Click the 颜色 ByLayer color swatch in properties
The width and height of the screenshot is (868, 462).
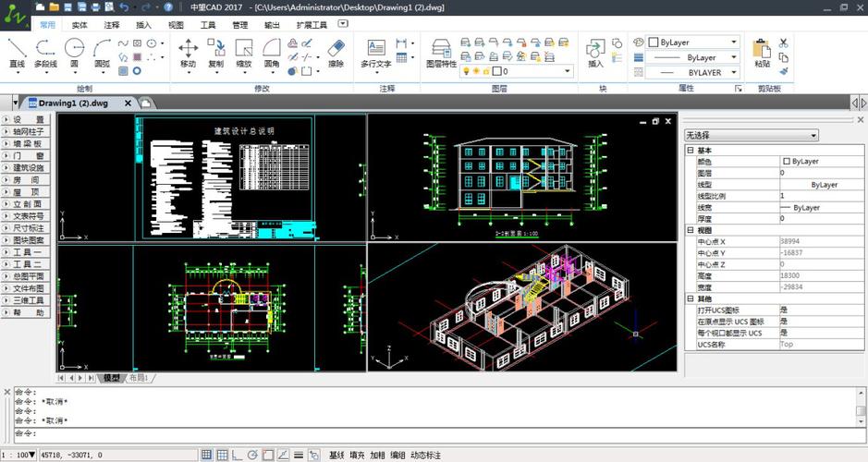(787, 161)
